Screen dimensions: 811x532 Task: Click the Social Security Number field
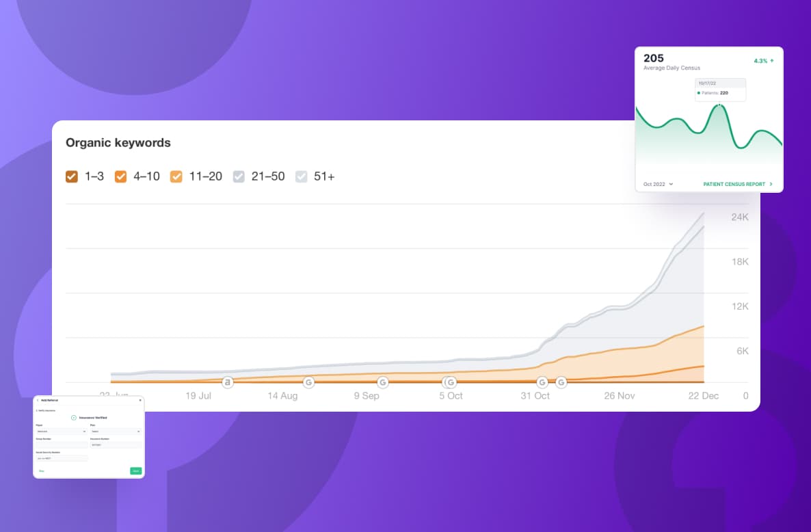click(x=62, y=458)
